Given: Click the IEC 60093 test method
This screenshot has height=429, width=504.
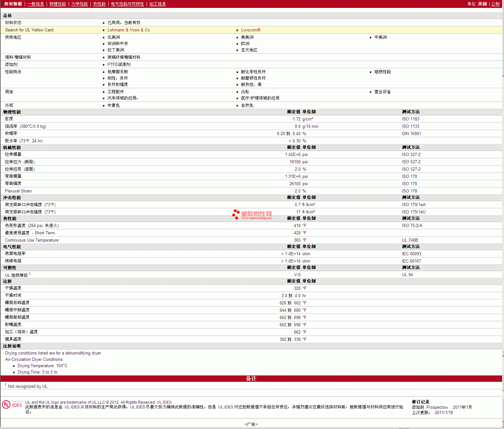Looking at the screenshot, I should point(412,254).
